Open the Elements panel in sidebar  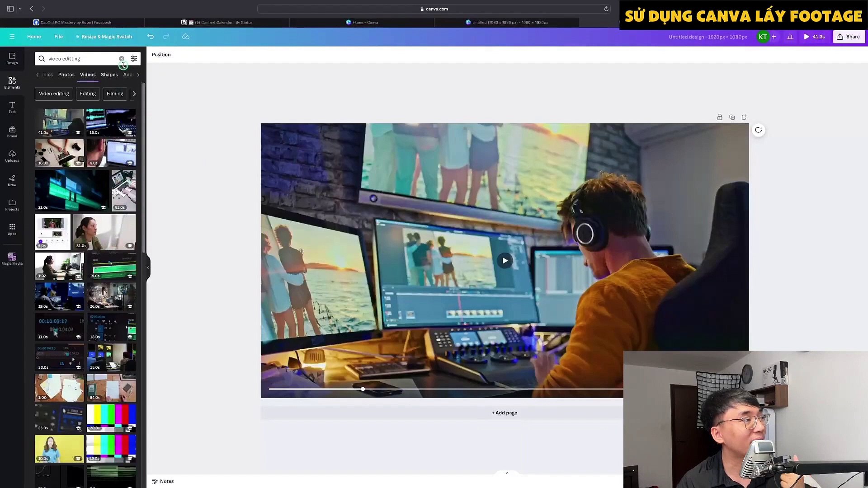click(12, 83)
